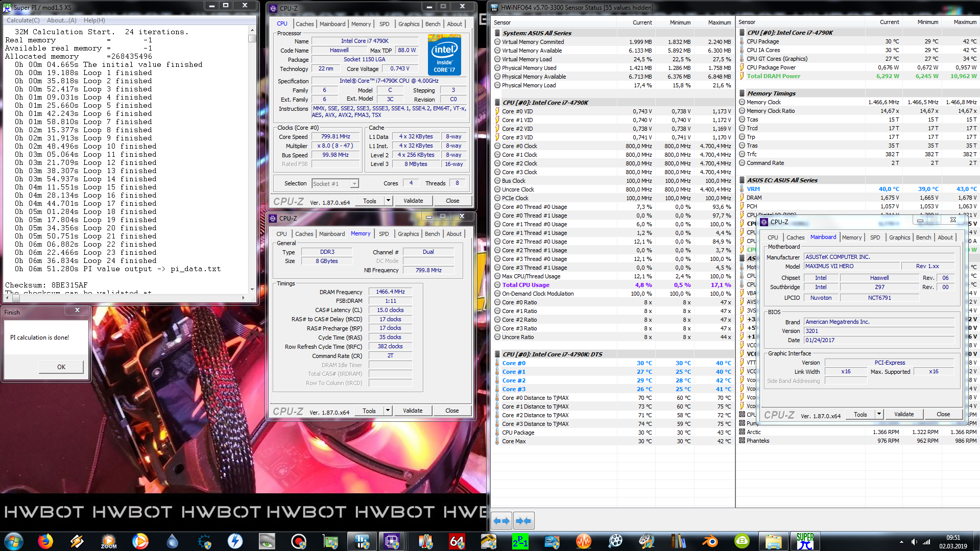The image size is (980, 551).
Task: Open the Windows Start menu
Action: (14, 541)
